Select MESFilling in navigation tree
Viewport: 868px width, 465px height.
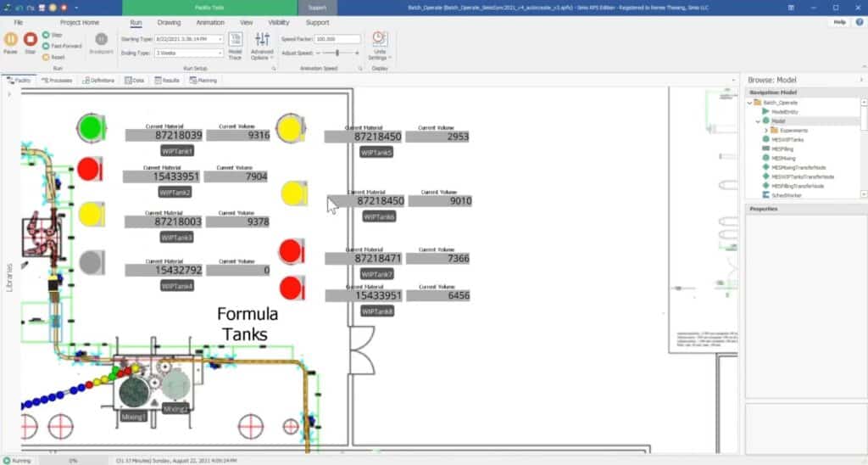[782, 149]
